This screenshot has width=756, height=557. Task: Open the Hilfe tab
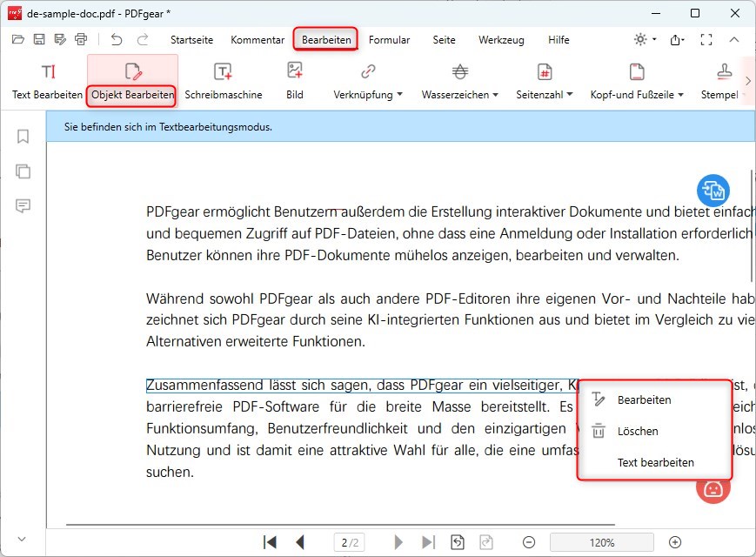(559, 39)
